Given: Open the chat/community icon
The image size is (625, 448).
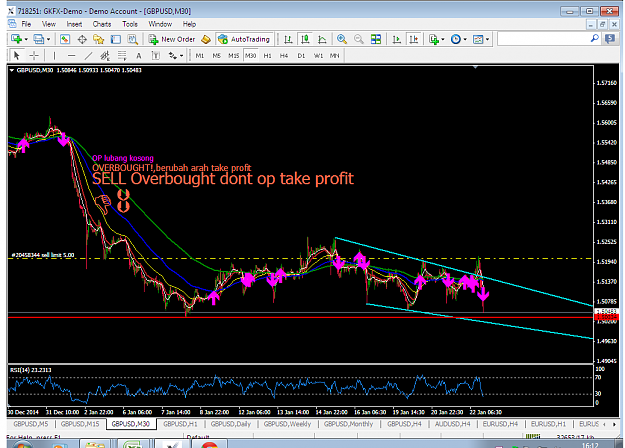Looking at the screenshot, I should click(610, 39).
